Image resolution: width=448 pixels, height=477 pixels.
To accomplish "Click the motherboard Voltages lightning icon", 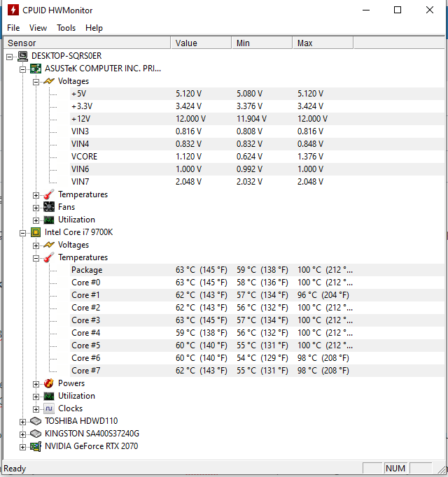I will coord(49,81).
